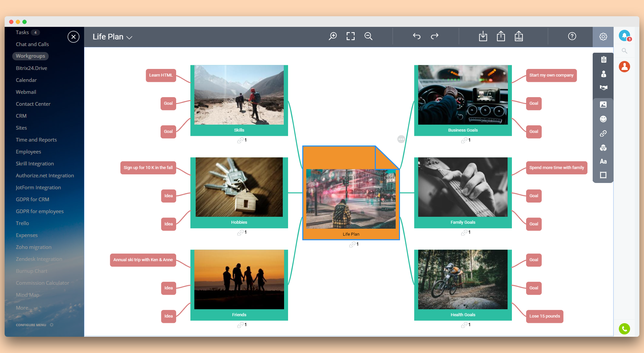Export the mind map as PNG
Viewport: 644px width, 353px height.
tap(519, 36)
